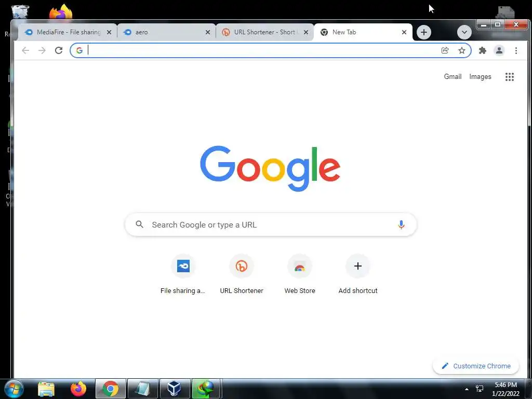Screen dimensions: 532x399
Task: Show hidden system tray icons
Action: point(467,389)
